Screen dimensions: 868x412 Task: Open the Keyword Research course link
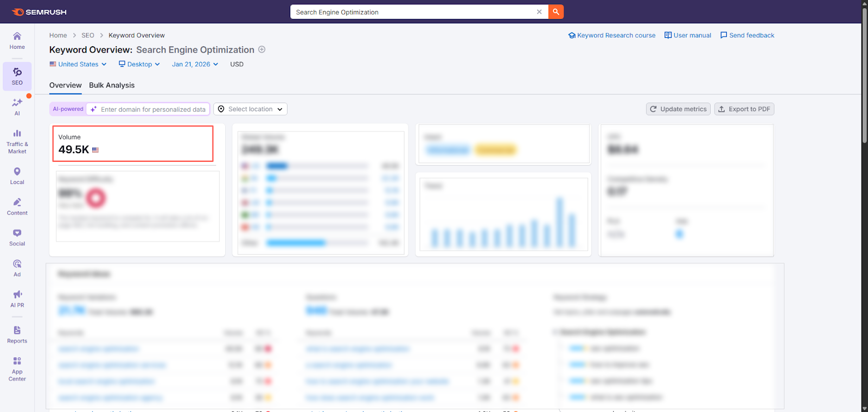[x=612, y=35]
